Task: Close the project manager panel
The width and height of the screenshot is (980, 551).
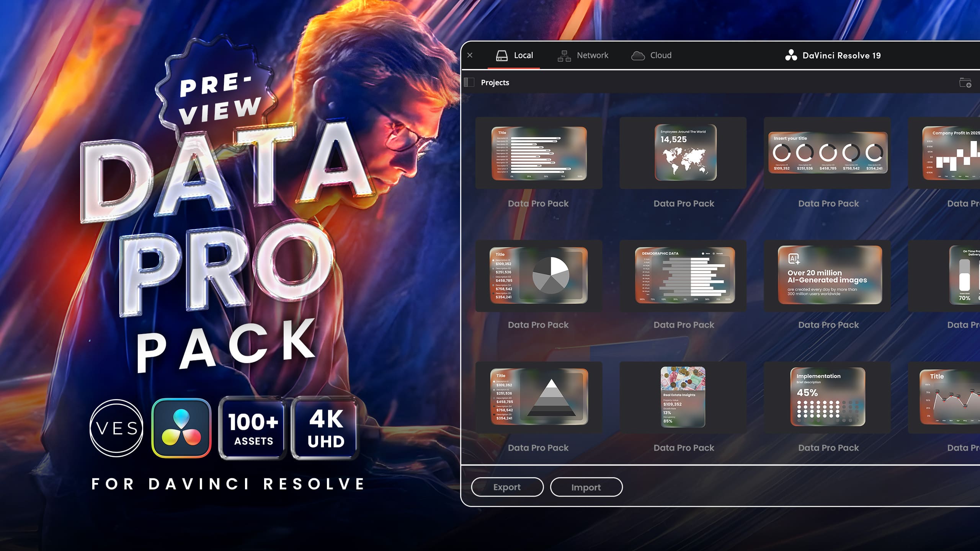Action: (x=470, y=55)
